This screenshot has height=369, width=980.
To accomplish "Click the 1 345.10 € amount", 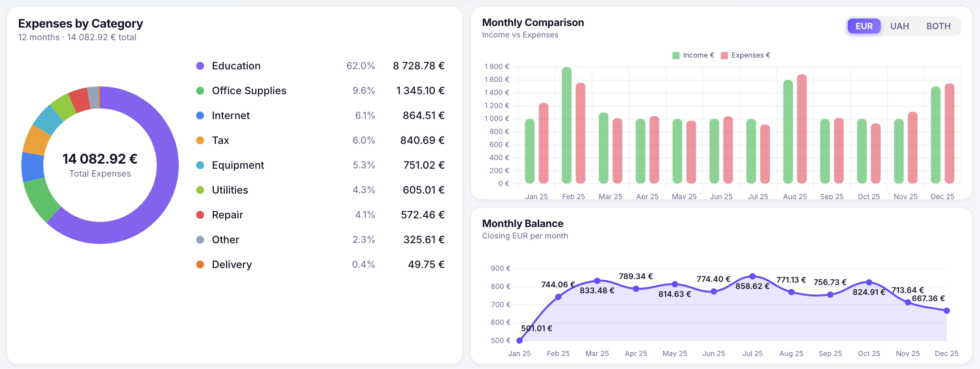I will coord(420,91).
